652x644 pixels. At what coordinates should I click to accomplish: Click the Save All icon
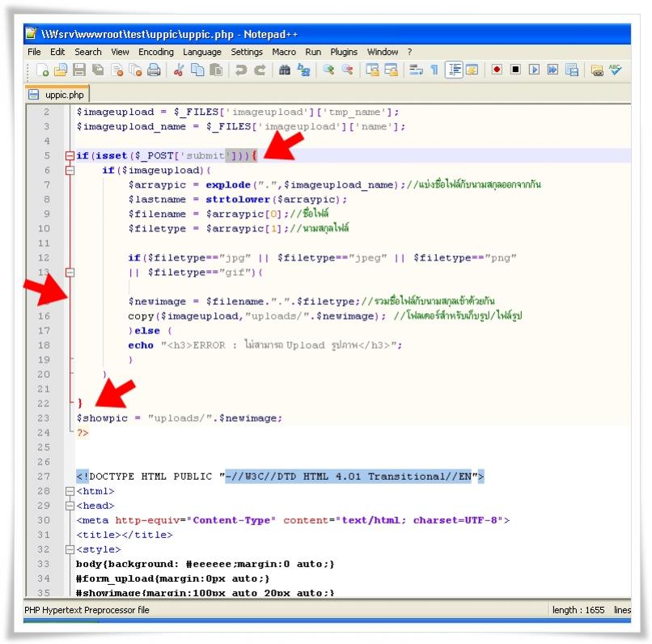tap(98, 70)
